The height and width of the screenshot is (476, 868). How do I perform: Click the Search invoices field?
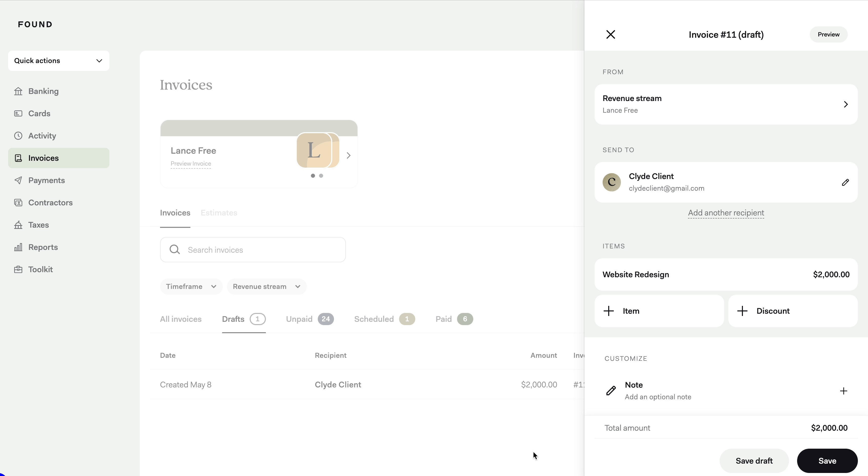(253, 250)
